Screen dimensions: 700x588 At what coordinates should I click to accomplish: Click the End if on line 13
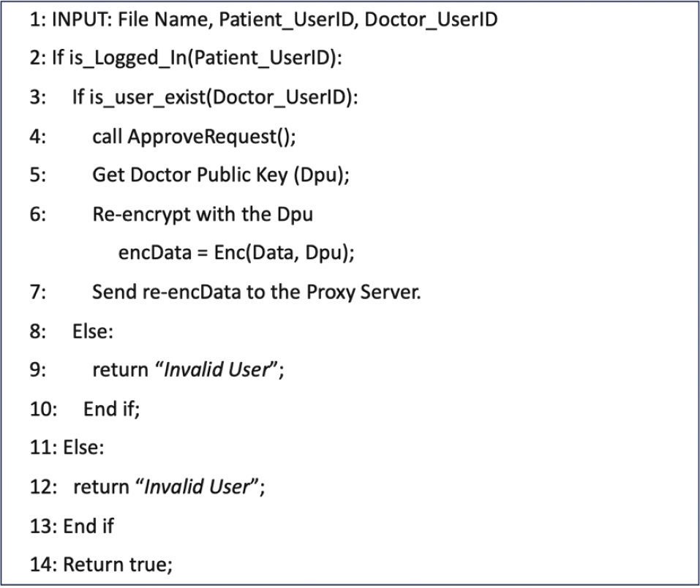(89, 525)
